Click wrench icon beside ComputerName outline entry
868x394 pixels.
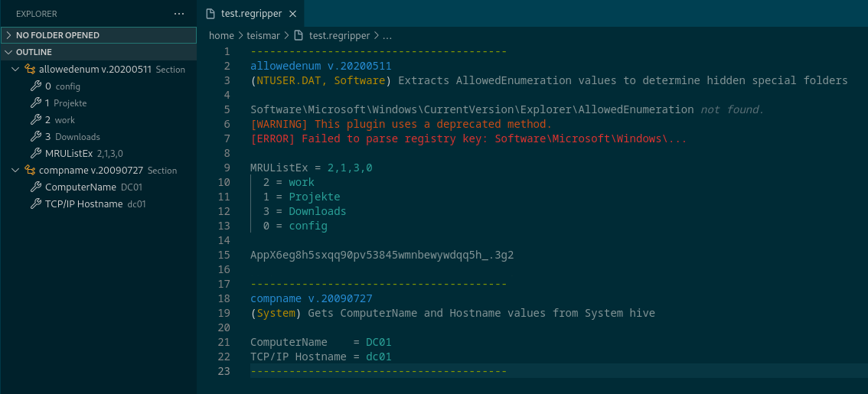coord(36,187)
